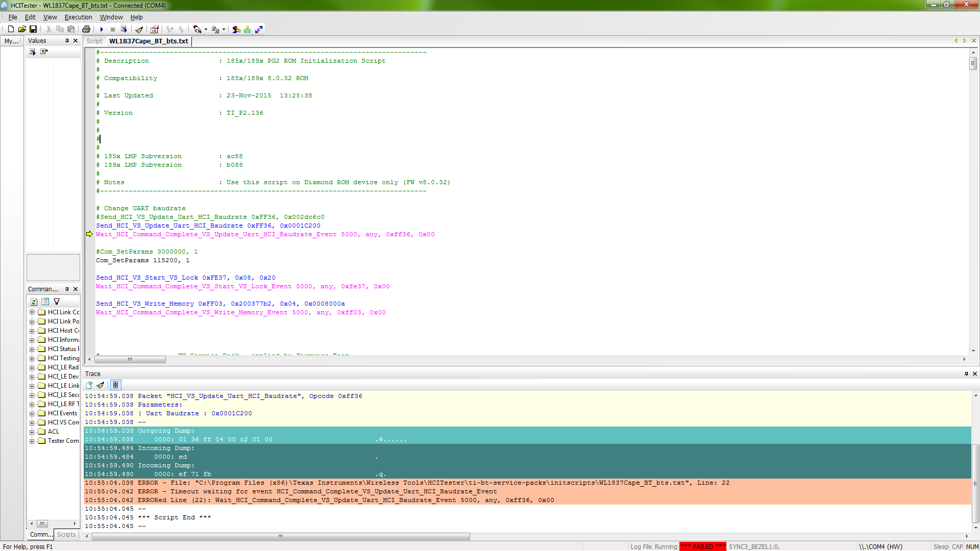Open the breakpoint dropdown arrow on toolbar
980x551 pixels.
point(206,29)
